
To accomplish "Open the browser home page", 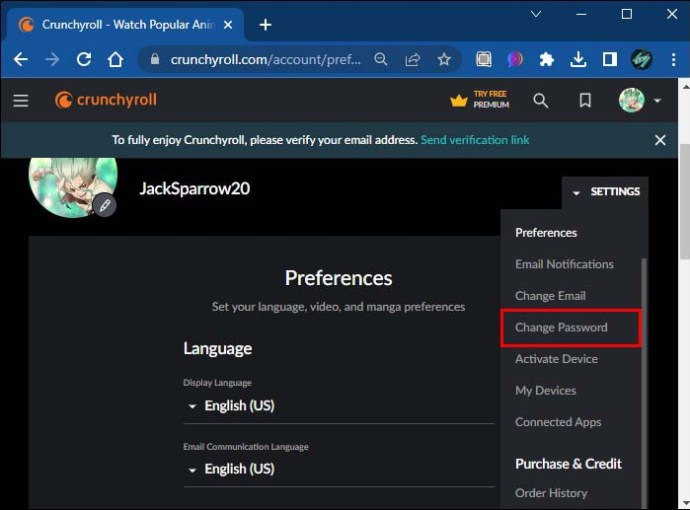I will click(115, 59).
